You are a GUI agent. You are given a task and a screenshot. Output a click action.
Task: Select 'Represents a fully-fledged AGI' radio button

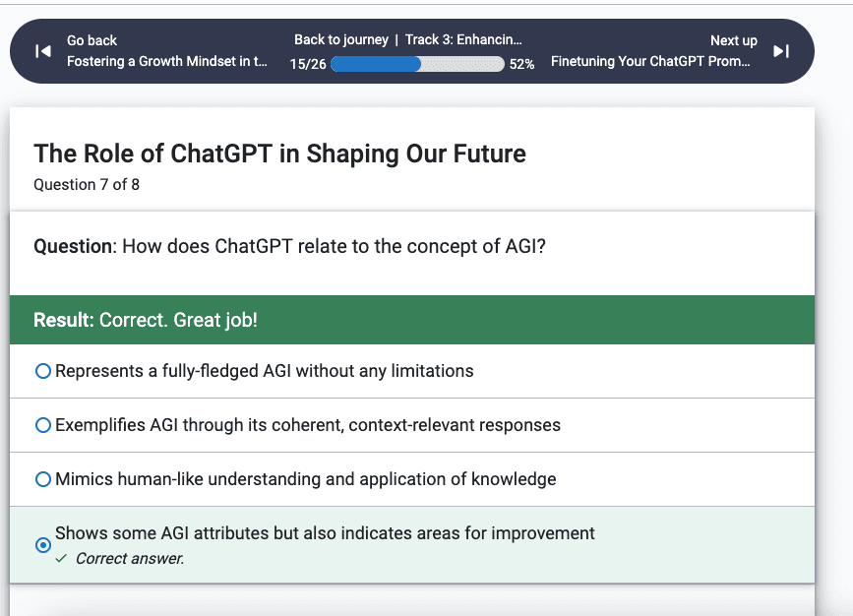[x=43, y=371]
